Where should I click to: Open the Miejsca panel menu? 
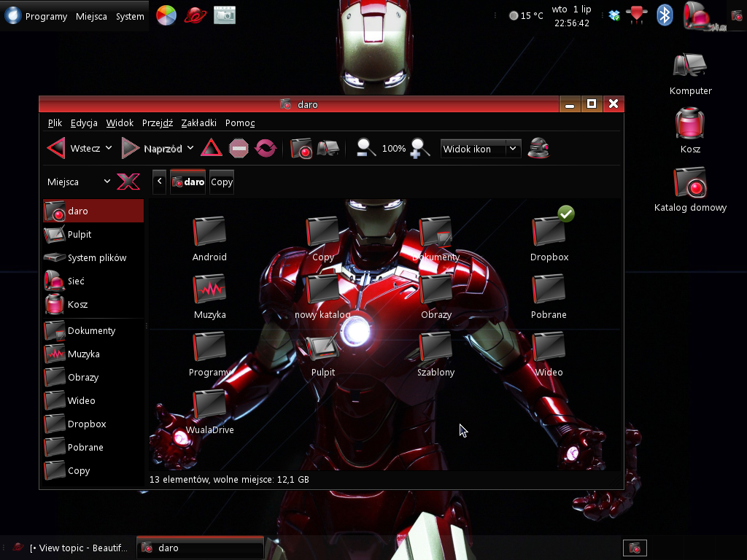(91, 16)
